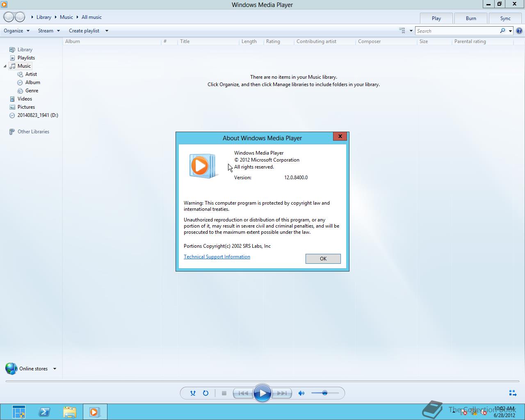Click Windows Media Player taskbar icon
Viewport: 525px width, 420px height.
(95, 412)
